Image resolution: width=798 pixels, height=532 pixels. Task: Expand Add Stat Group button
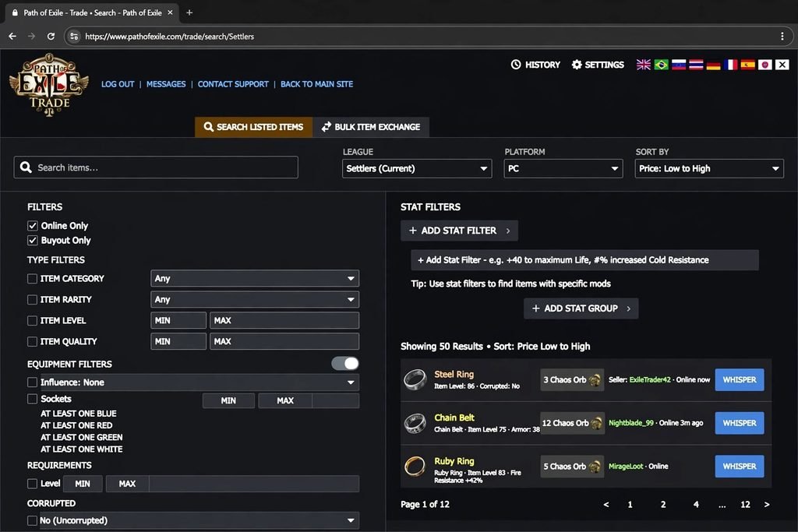(581, 308)
